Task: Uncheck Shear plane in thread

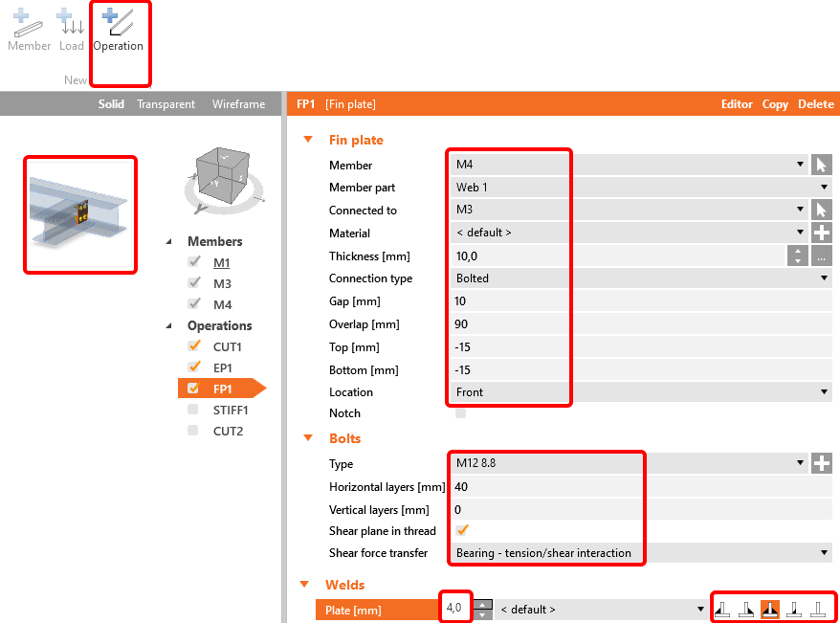Action: pos(462,530)
